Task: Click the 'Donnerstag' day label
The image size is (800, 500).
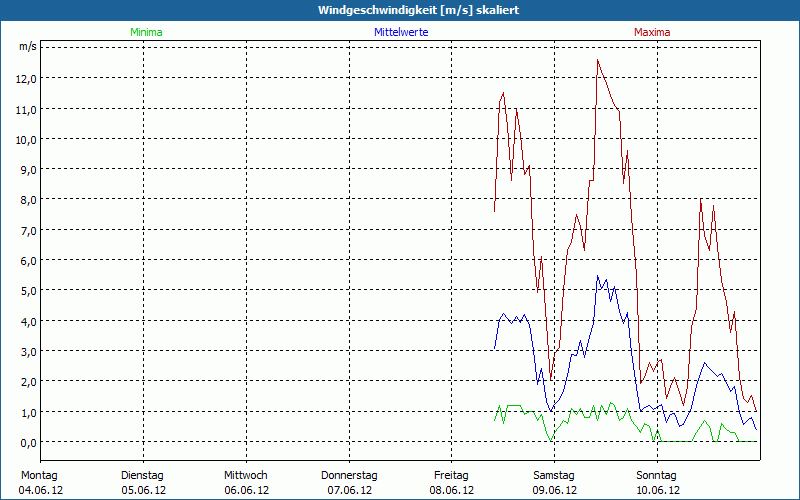Action: (x=349, y=476)
